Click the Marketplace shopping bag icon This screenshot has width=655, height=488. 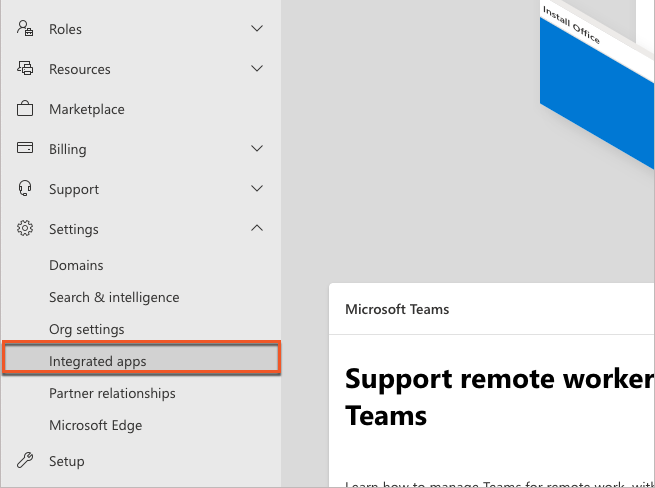pos(25,108)
